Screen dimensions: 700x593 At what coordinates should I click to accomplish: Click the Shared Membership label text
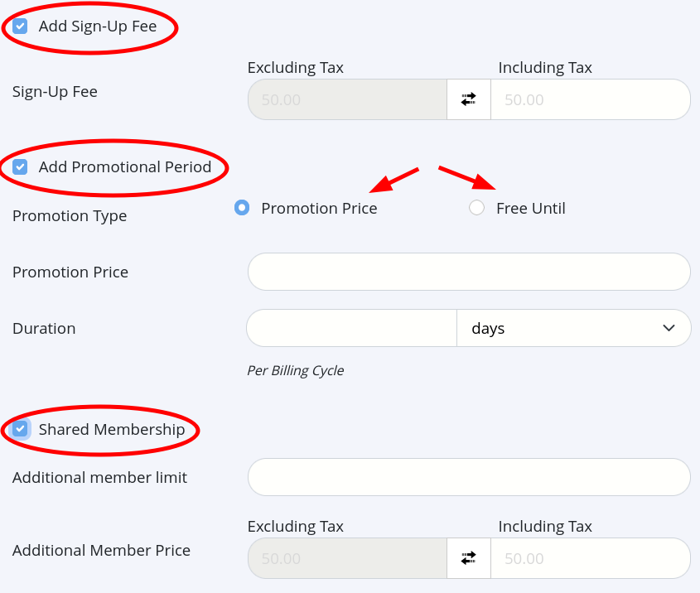(112, 430)
